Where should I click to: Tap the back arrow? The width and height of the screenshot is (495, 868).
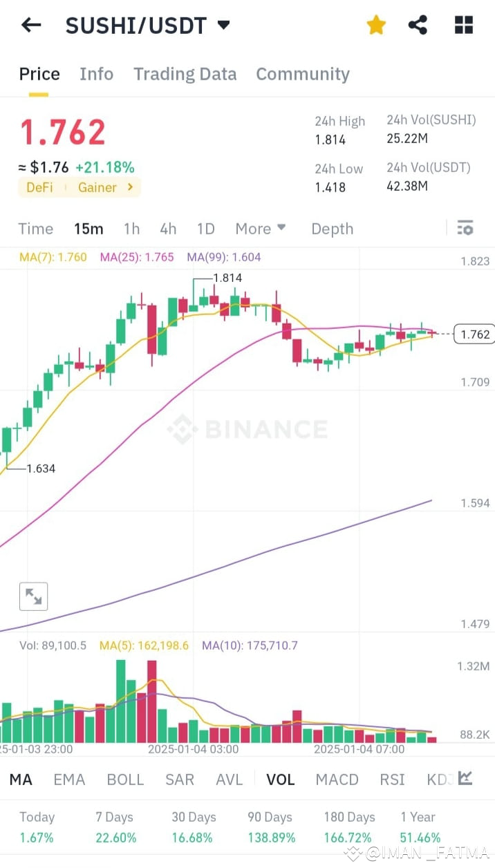click(31, 24)
